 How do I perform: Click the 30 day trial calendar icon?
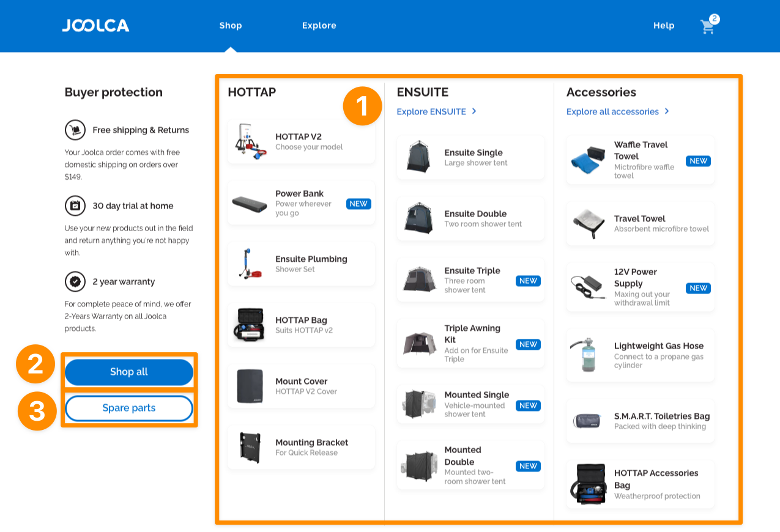click(x=75, y=205)
